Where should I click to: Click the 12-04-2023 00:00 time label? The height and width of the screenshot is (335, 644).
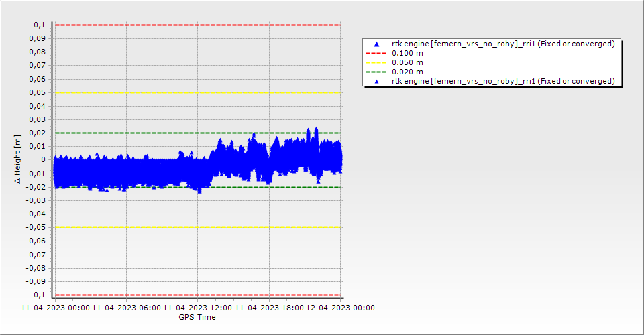[x=340, y=308]
